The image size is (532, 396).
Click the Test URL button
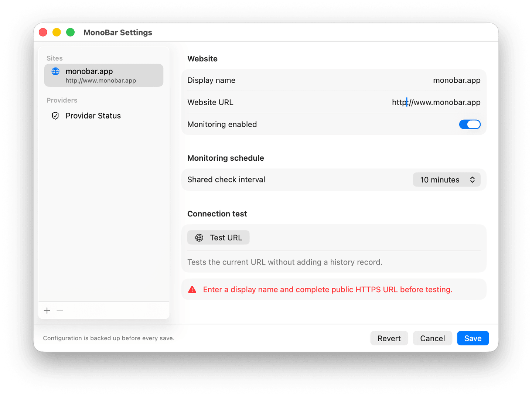tap(218, 238)
